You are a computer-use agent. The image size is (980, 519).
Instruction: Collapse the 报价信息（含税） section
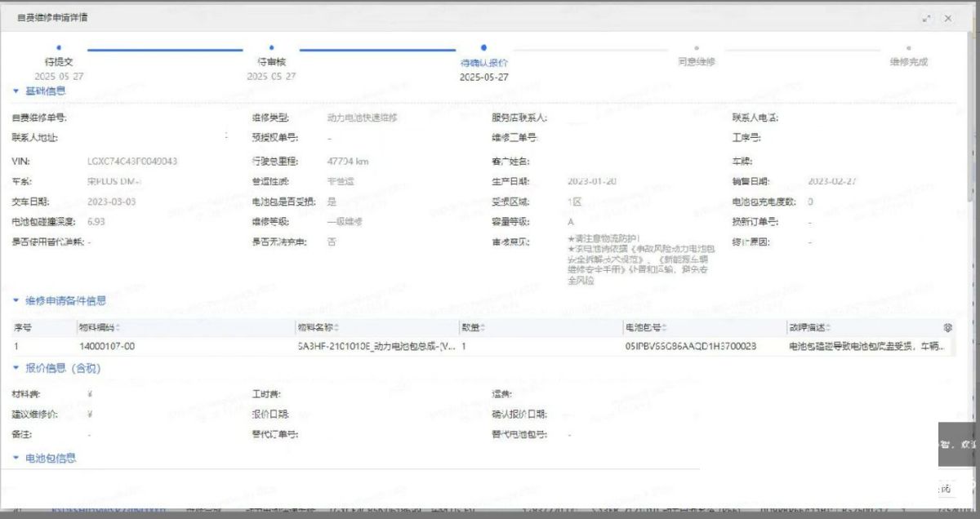(16, 369)
